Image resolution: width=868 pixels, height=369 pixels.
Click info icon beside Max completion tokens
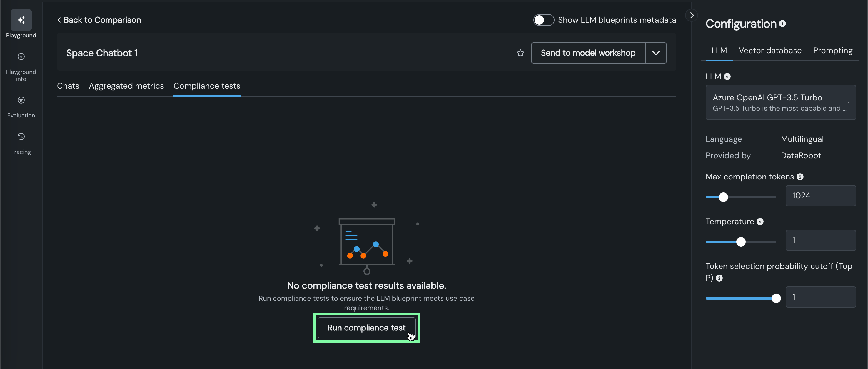click(800, 177)
